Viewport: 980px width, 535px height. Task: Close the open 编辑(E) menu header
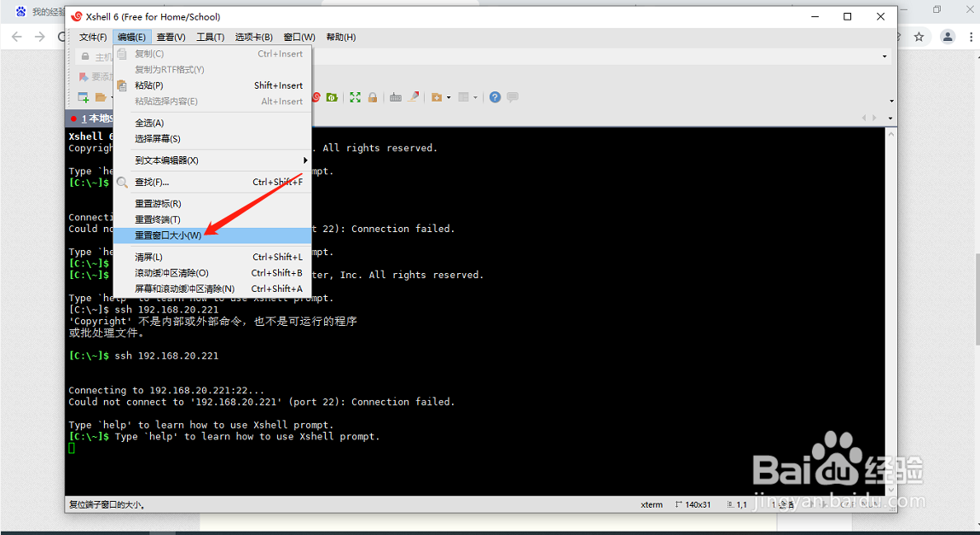132,38
